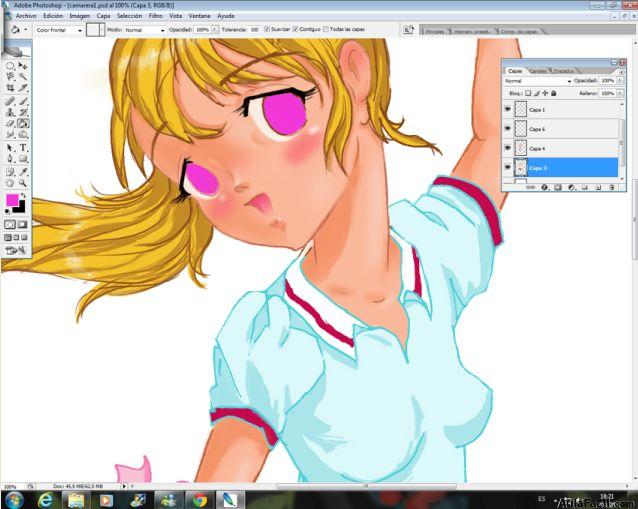Screen dimensions: 638x509
Task: Select the Clone Stamp tool
Action: click(10, 112)
